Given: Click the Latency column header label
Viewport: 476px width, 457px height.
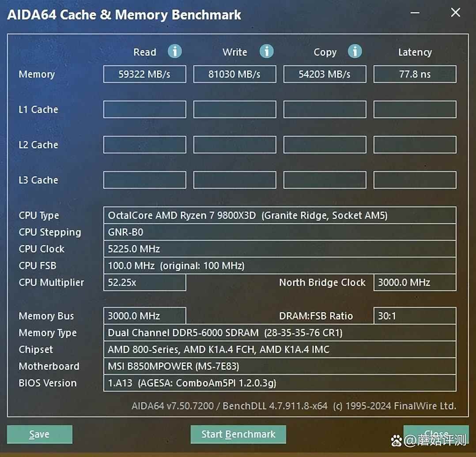Looking at the screenshot, I should (x=415, y=52).
